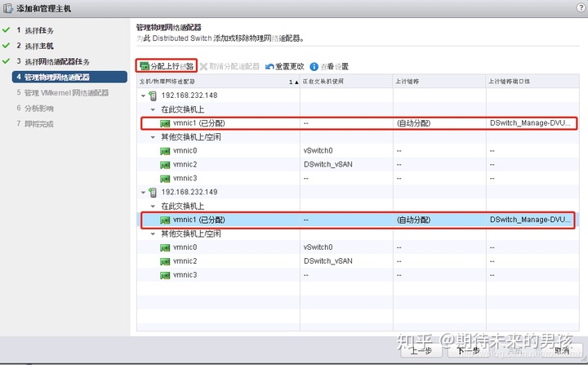Click vmnic2 adapter icon under 192.168.232.148
This screenshot has height=365, width=588.
tap(165, 165)
